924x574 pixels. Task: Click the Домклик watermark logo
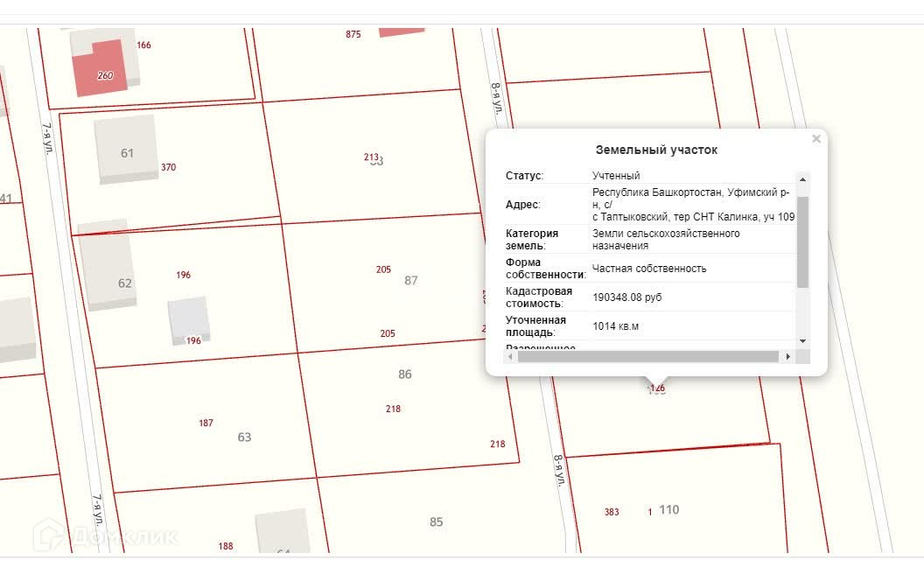click(105, 535)
